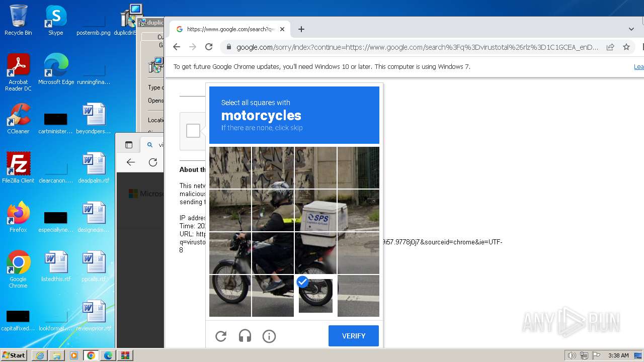Reload the Chrome page
This screenshot has width=644, height=362.
tap(209, 47)
